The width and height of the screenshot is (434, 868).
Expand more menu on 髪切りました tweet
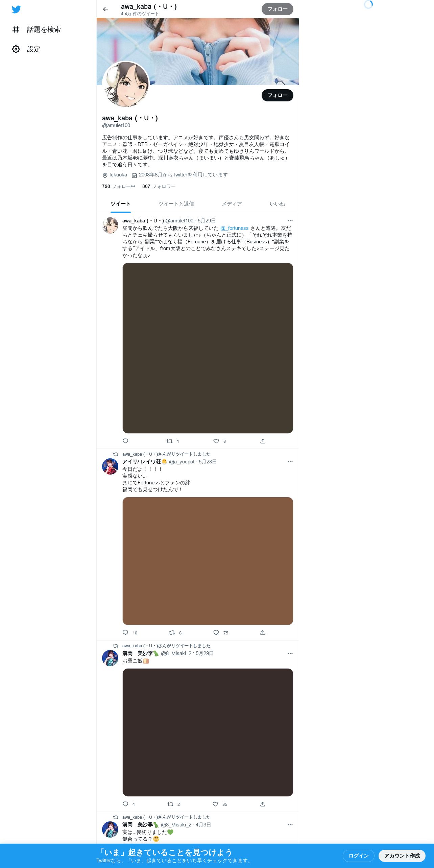[x=290, y=825]
